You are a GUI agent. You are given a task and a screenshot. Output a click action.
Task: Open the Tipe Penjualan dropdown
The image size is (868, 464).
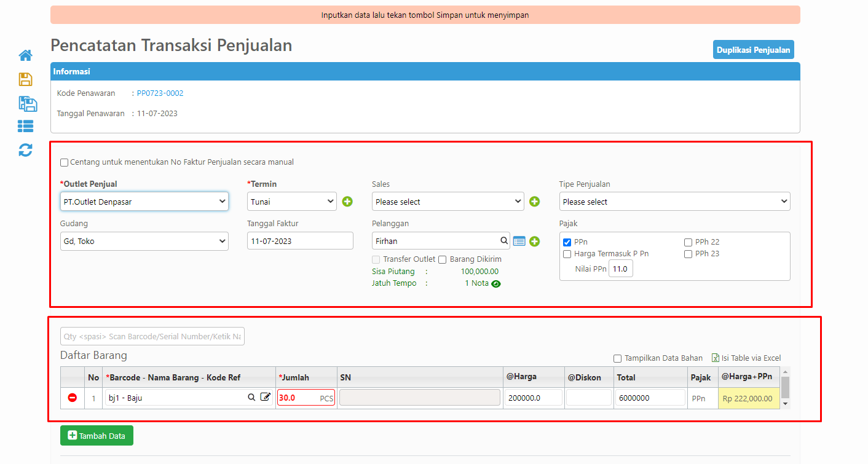click(x=675, y=202)
